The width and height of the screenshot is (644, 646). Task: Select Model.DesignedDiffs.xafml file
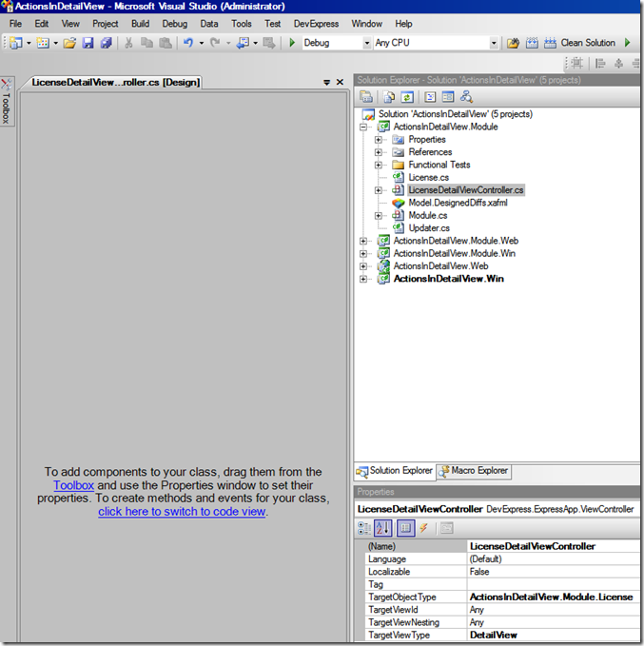pos(458,203)
